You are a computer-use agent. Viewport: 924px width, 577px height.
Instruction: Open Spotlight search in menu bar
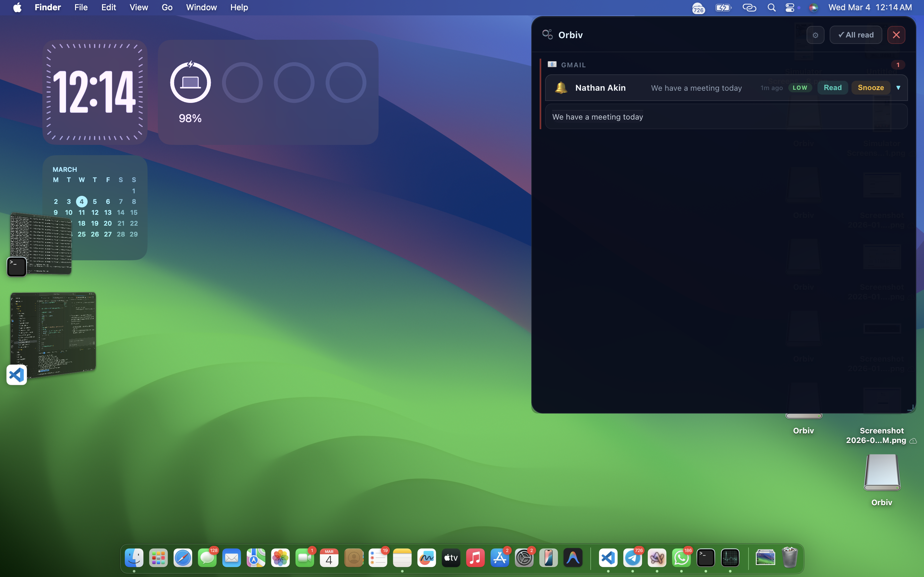pos(771,8)
